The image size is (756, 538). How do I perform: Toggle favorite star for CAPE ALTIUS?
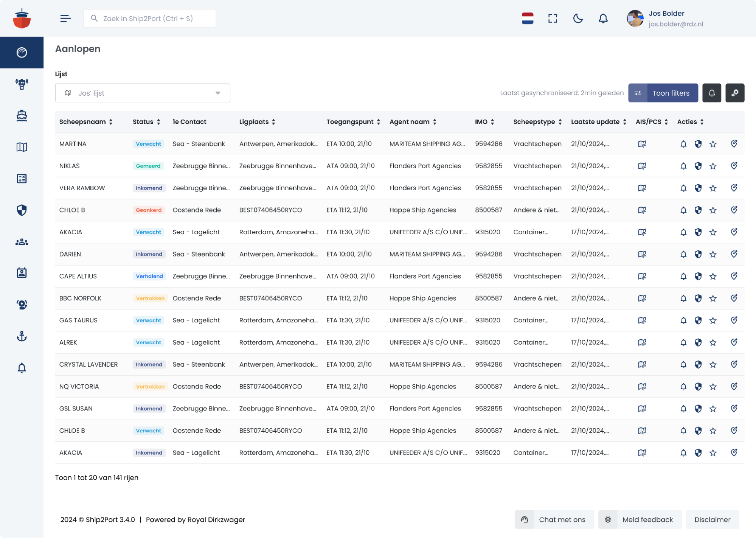713,276
